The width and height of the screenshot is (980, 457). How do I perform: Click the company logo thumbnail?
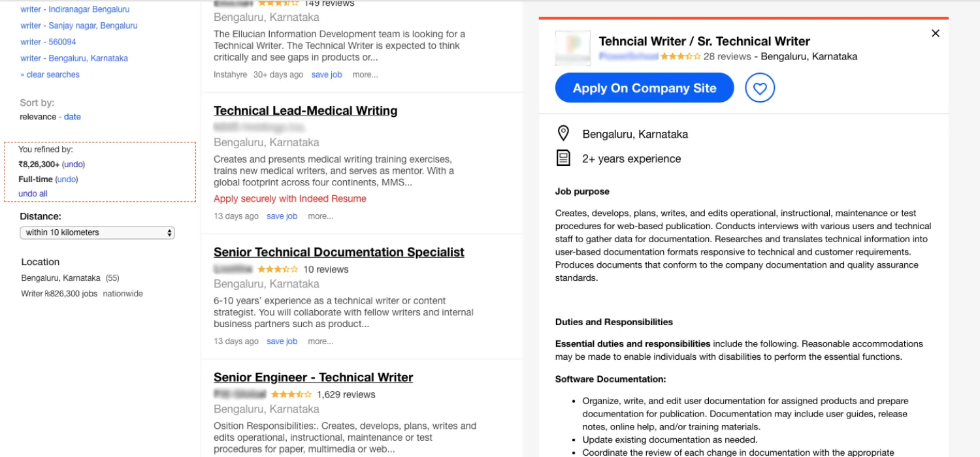click(x=572, y=48)
